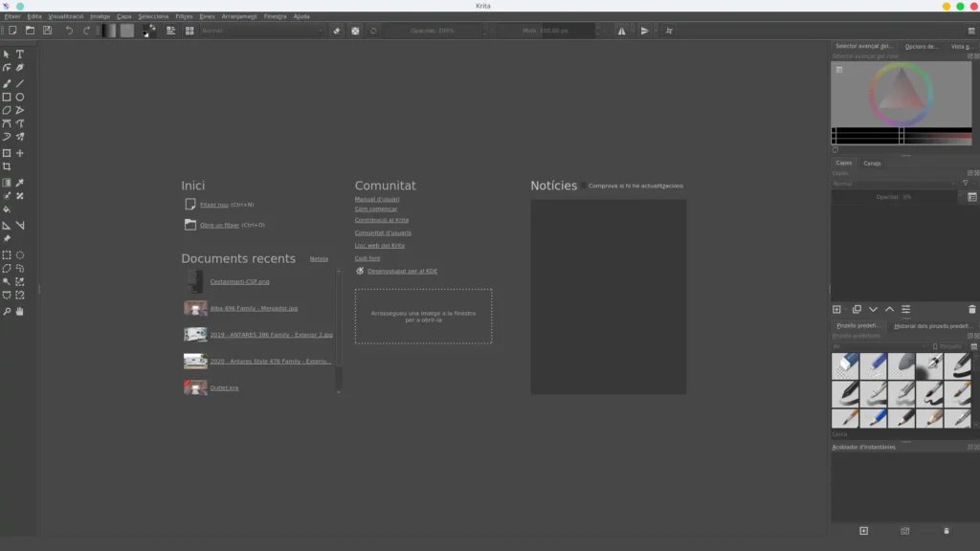The image size is (980, 551).
Task: Click the Open file toolbar icon
Action: click(30, 30)
